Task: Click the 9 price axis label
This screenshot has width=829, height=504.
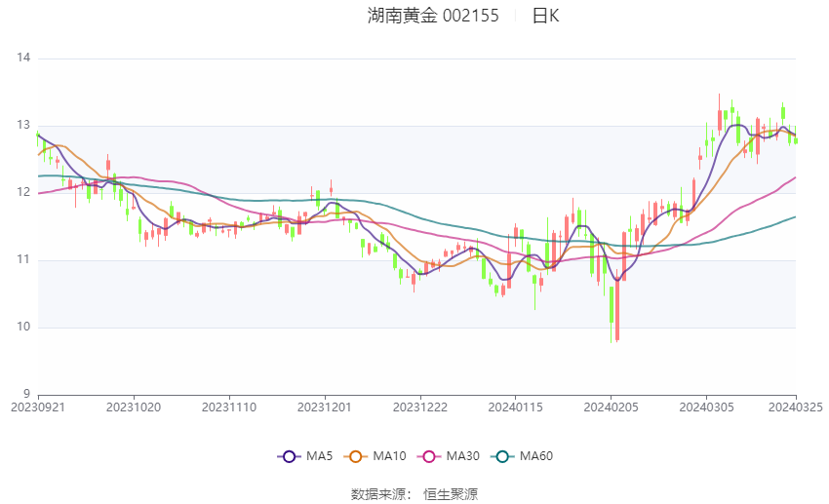Action: click(27, 395)
